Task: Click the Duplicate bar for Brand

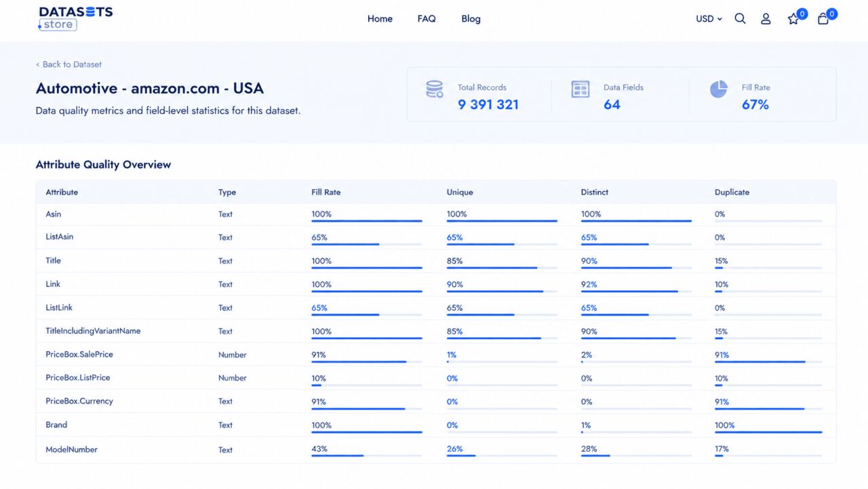Action: (x=768, y=432)
